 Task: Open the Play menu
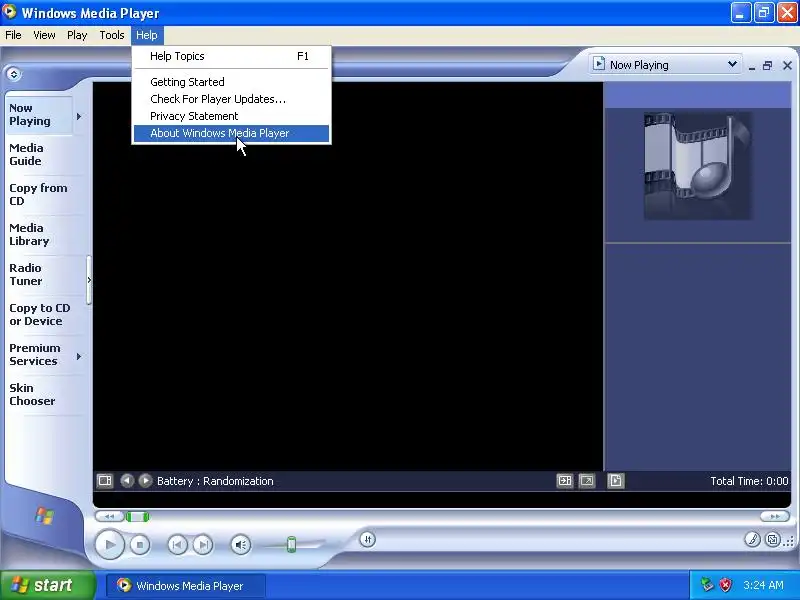click(x=77, y=35)
